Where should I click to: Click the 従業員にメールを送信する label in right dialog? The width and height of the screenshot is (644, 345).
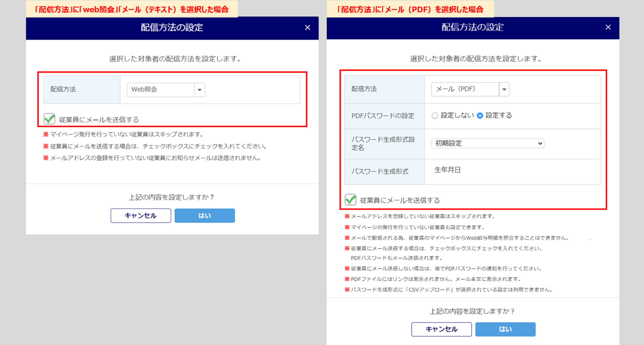pyautogui.click(x=400, y=201)
